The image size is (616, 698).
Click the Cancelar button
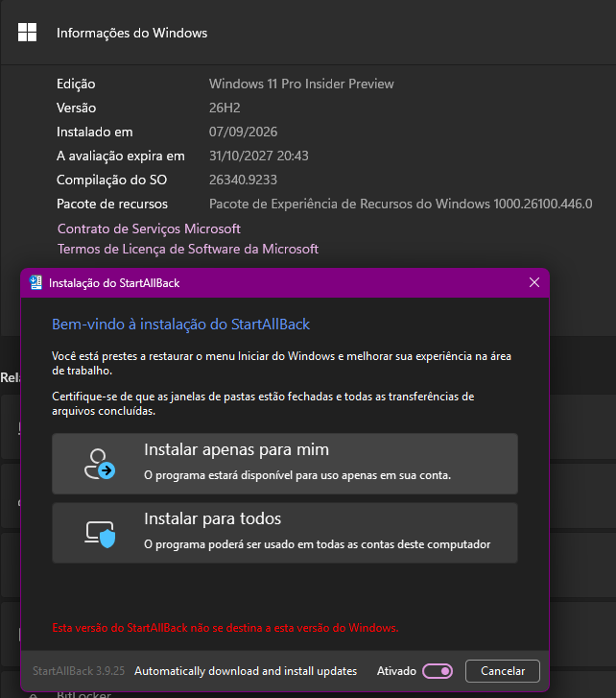(503, 671)
